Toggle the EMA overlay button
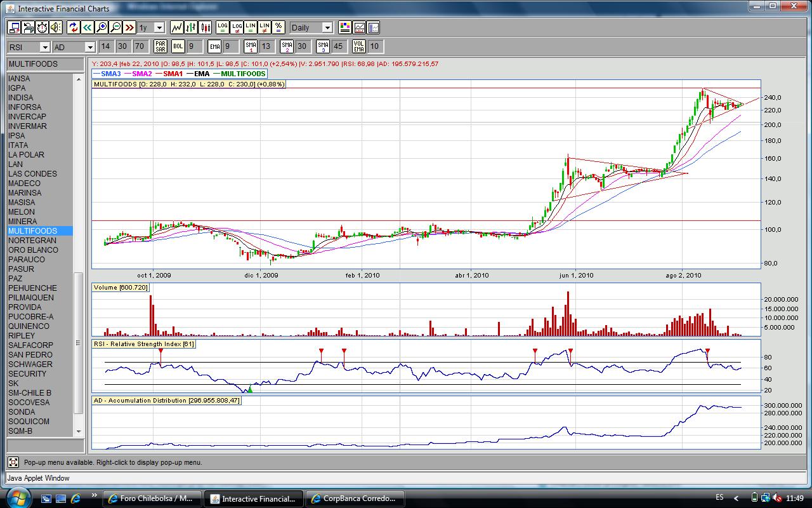This screenshot has width=812, height=508. point(214,46)
